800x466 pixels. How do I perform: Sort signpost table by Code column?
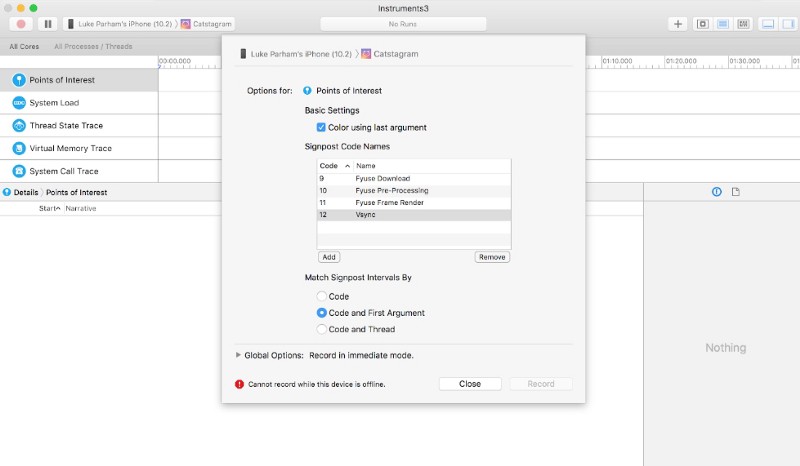click(335, 166)
